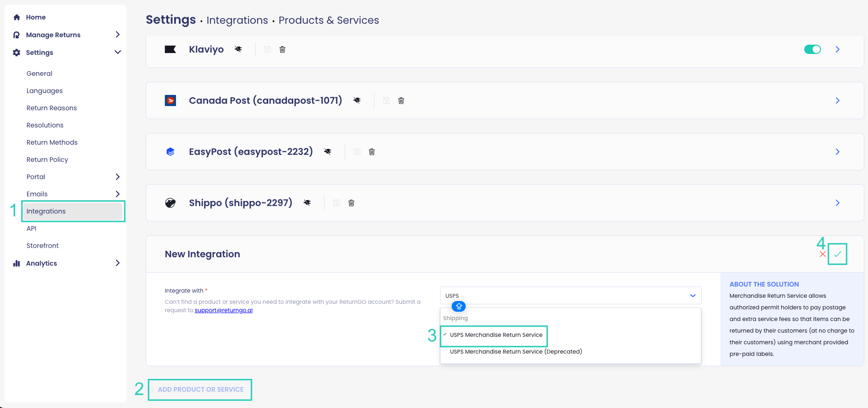The image size is (868, 408).
Task: Click the bug icon next to Shippo
Action: click(x=307, y=203)
